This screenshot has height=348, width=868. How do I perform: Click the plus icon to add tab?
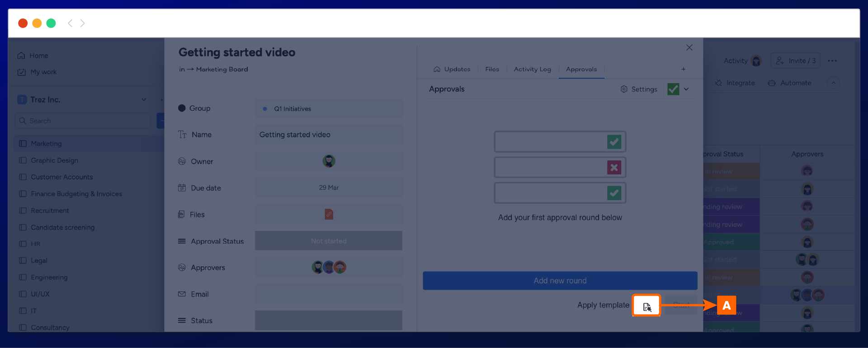[683, 69]
